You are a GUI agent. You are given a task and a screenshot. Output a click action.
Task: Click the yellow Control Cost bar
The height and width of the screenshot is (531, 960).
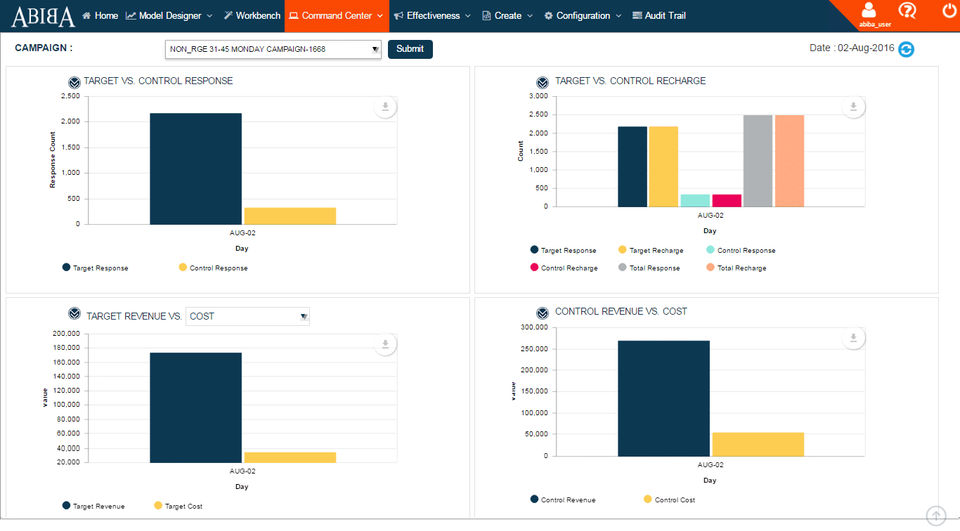(758, 444)
